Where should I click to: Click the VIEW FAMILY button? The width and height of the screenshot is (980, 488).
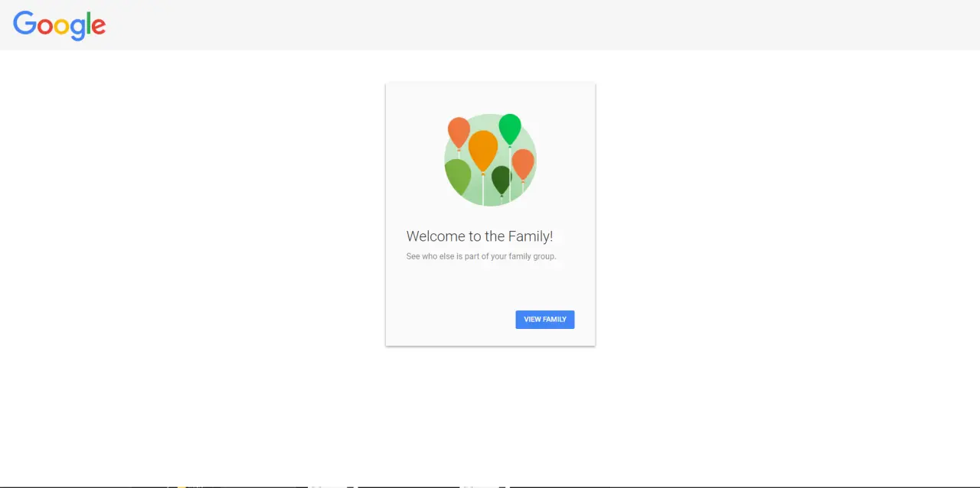coord(545,320)
